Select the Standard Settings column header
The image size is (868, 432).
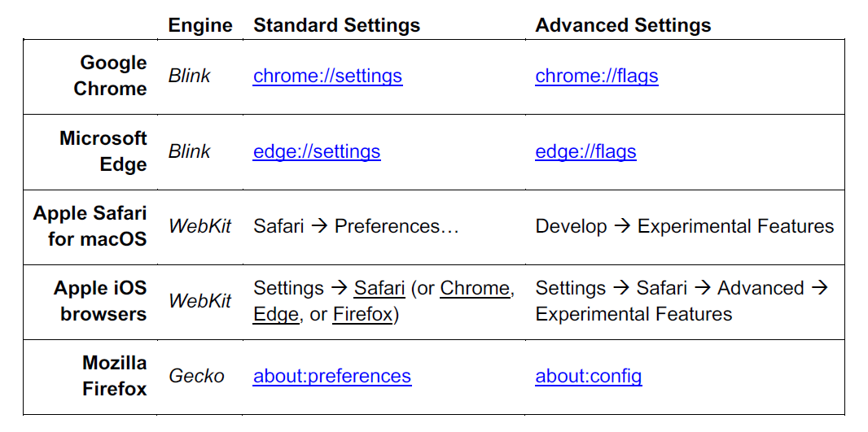(336, 26)
